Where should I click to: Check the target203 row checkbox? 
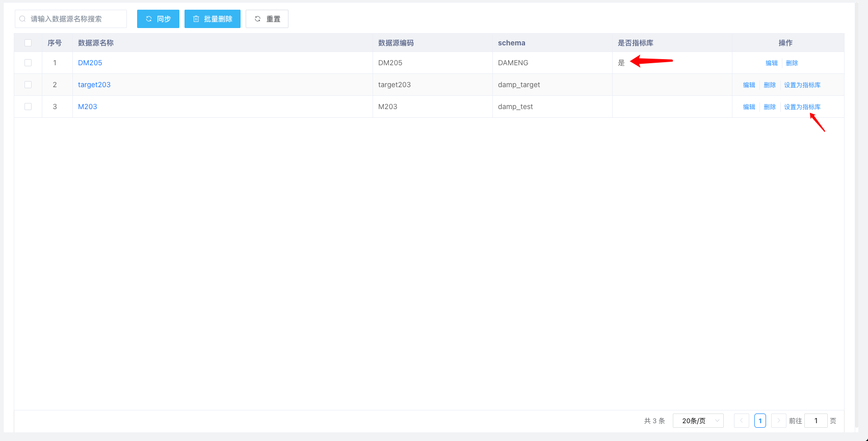coord(28,85)
